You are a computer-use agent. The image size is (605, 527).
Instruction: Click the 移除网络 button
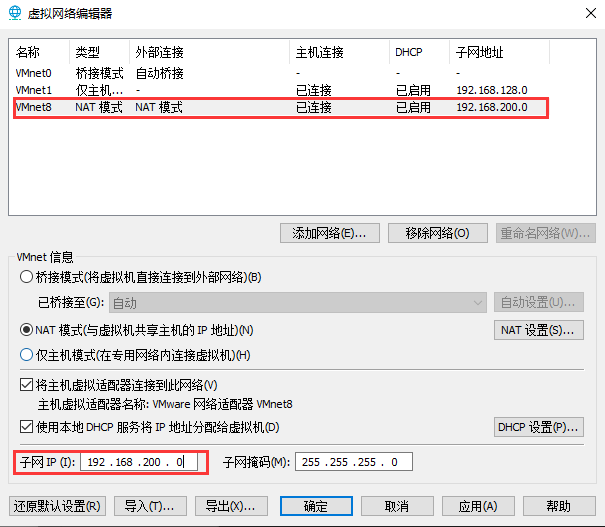[437, 234]
